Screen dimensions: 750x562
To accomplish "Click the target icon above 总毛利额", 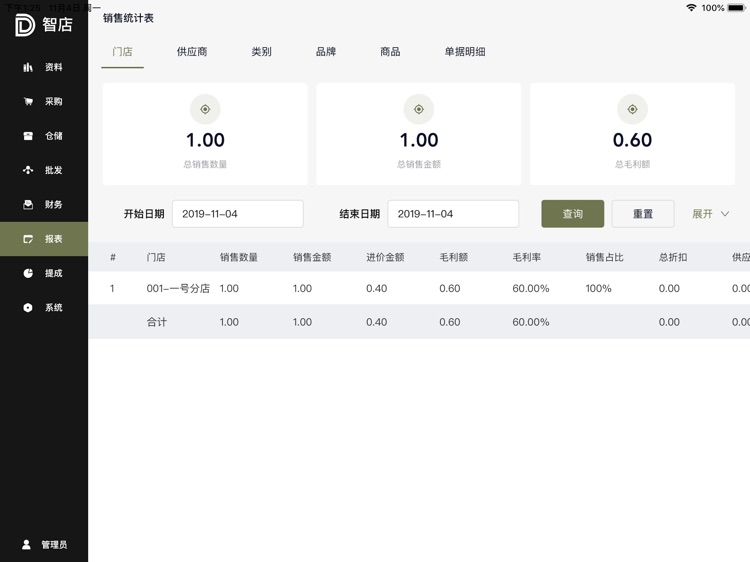I will [632, 109].
